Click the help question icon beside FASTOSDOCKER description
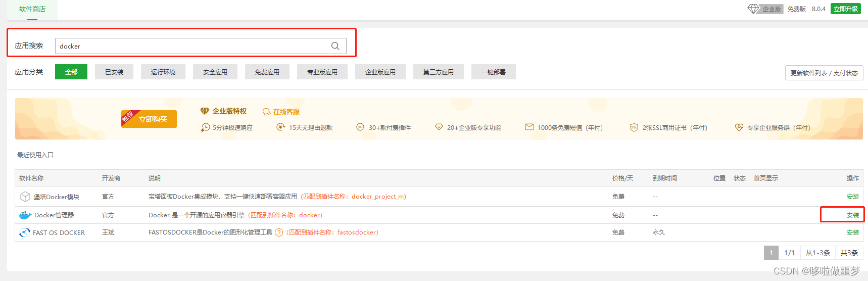This screenshot has width=868, height=281. coord(279,232)
